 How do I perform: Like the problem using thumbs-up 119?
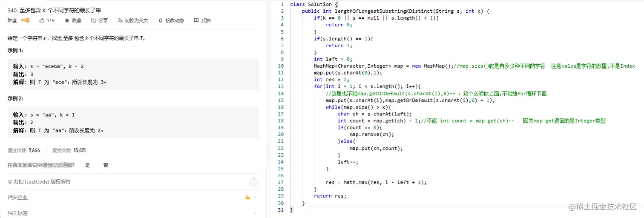[47, 20]
